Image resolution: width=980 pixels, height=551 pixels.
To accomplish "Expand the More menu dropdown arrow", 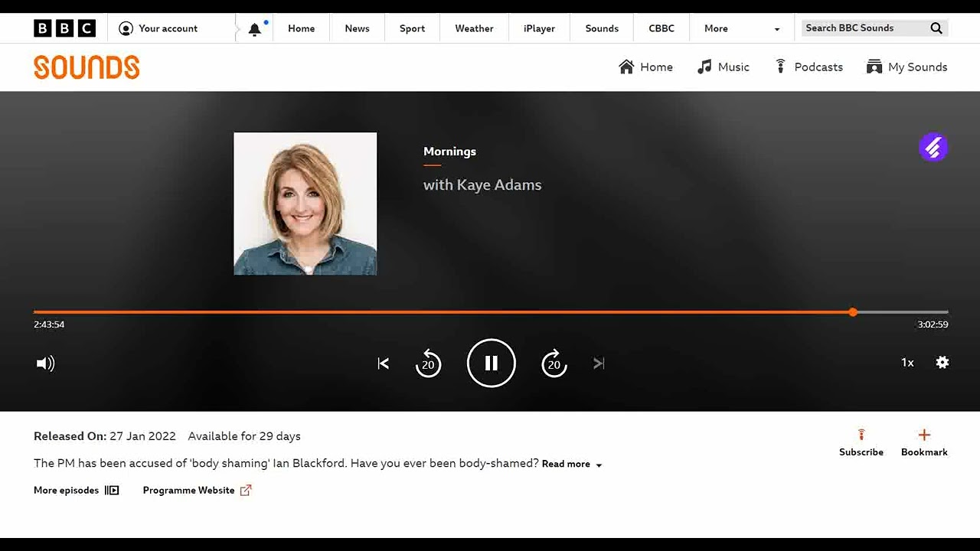I will (776, 29).
